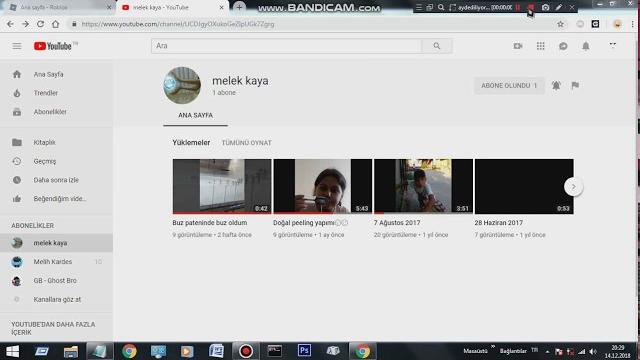Screen dimensions: 640x360
Task: Click the ABONE OLUNDU button
Action: [509, 86]
